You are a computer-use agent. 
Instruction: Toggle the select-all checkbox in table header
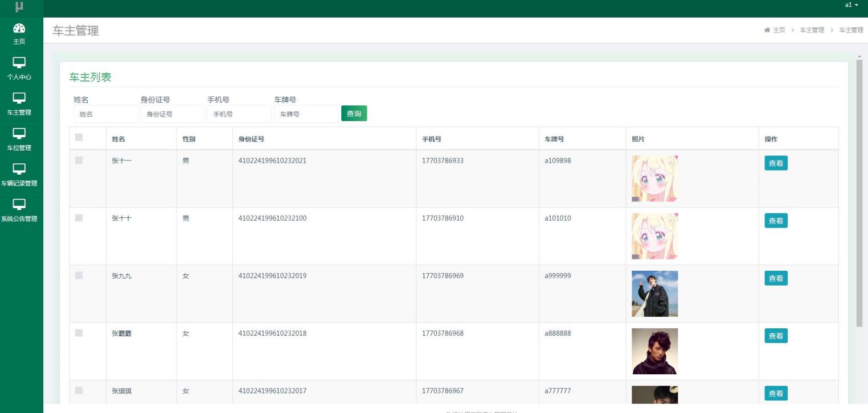pos(79,137)
